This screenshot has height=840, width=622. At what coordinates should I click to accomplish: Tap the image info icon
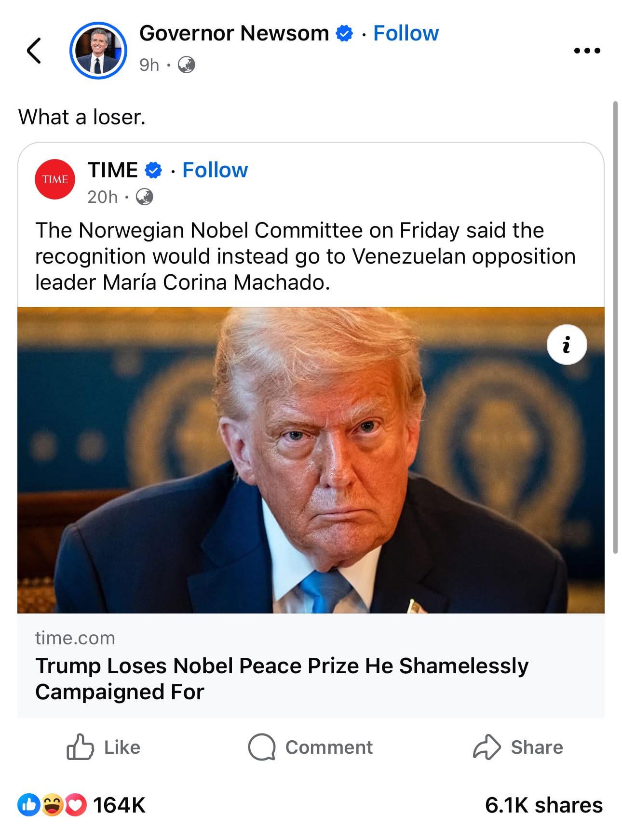pos(567,345)
